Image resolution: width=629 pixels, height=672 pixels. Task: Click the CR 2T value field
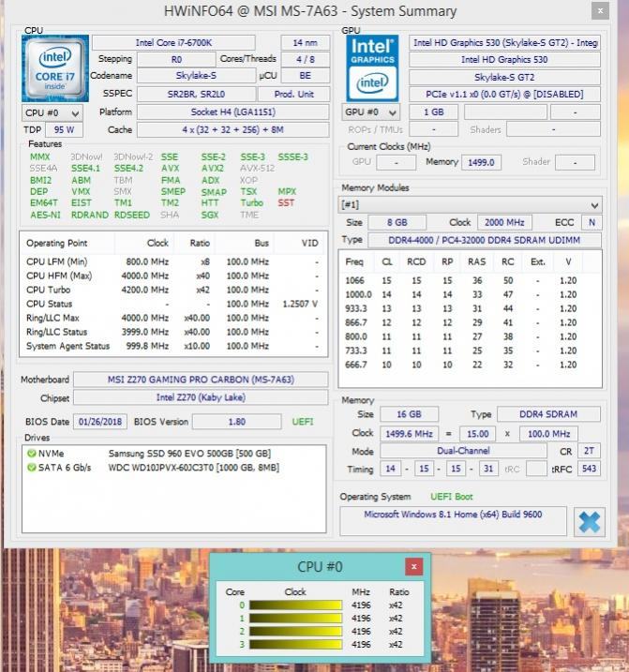coord(589,451)
